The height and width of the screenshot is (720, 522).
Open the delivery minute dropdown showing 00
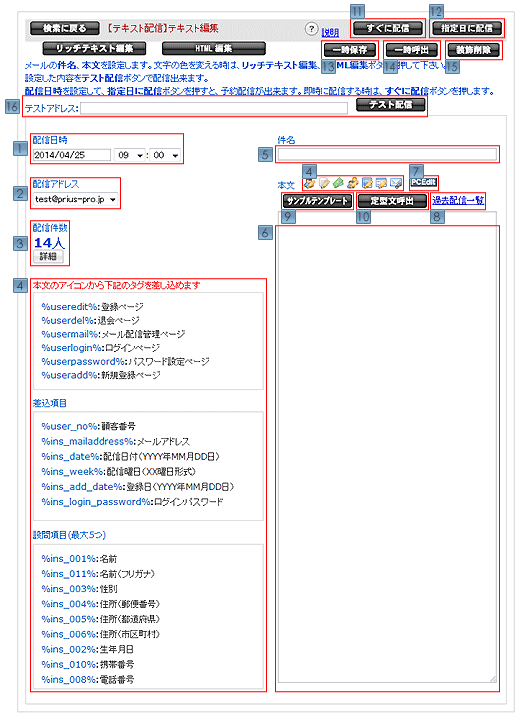click(165, 155)
